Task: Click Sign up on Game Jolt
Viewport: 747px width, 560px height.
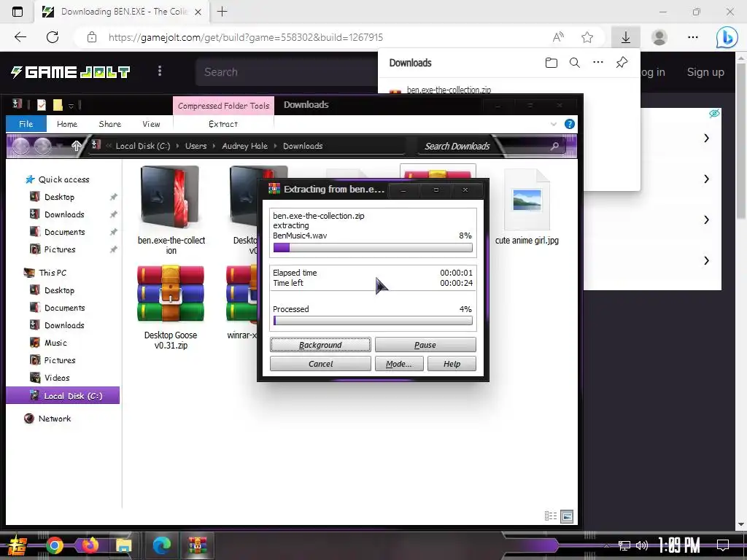Action: pyautogui.click(x=705, y=72)
